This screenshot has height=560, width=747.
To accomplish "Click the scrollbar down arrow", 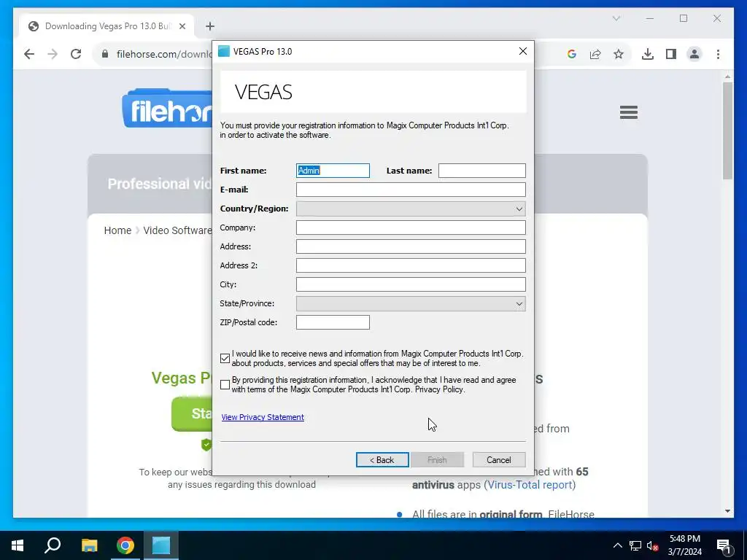I will click(727, 511).
